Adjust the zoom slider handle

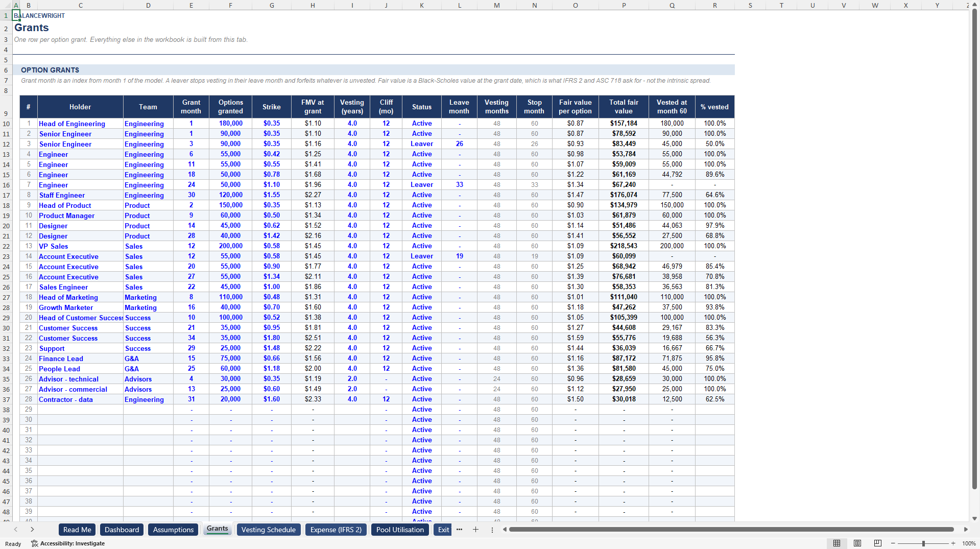(x=923, y=543)
